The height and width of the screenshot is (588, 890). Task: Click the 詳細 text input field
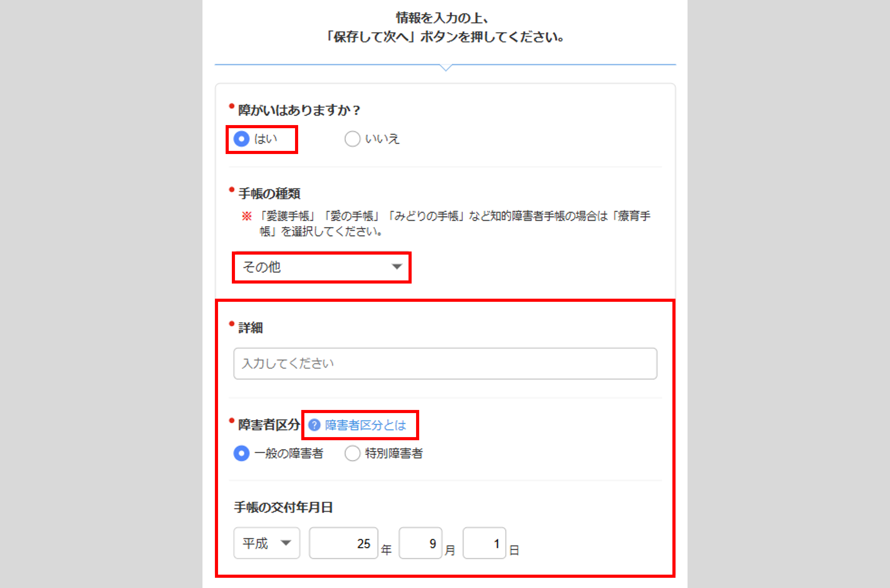(x=445, y=364)
